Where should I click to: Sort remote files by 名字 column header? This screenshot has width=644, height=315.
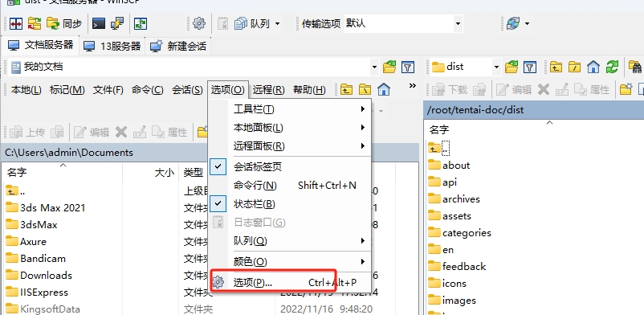(x=439, y=130)
